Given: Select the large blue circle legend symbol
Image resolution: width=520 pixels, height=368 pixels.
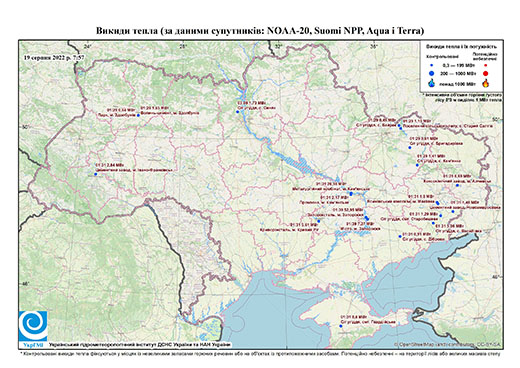Looking at the screenshot, I should click(432, 74).
